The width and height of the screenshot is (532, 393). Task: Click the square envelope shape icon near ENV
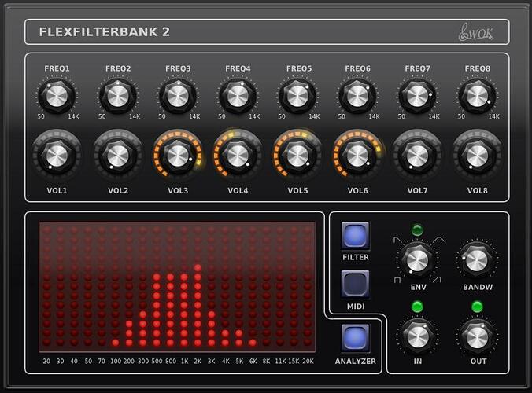click(397, 280)
